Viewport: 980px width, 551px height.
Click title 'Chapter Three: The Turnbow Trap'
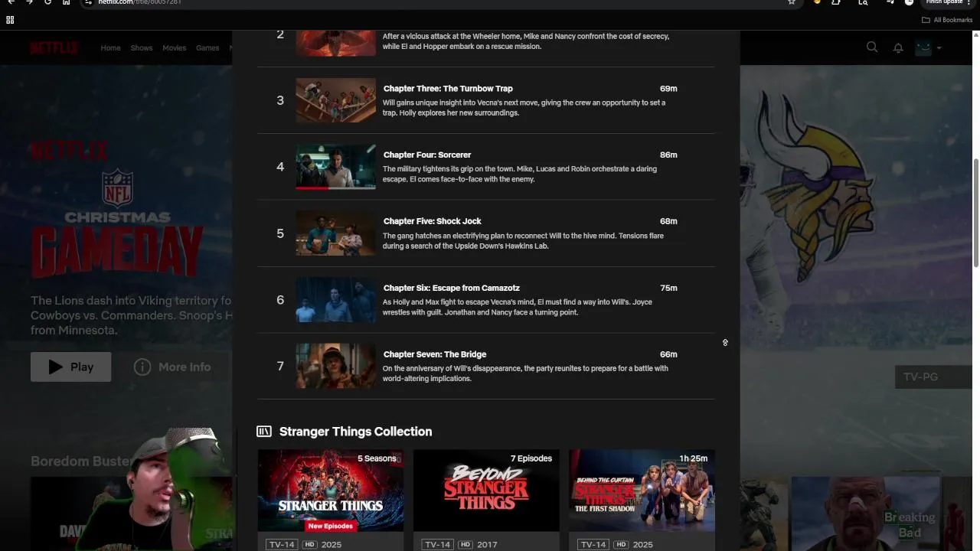pos(448,88)
